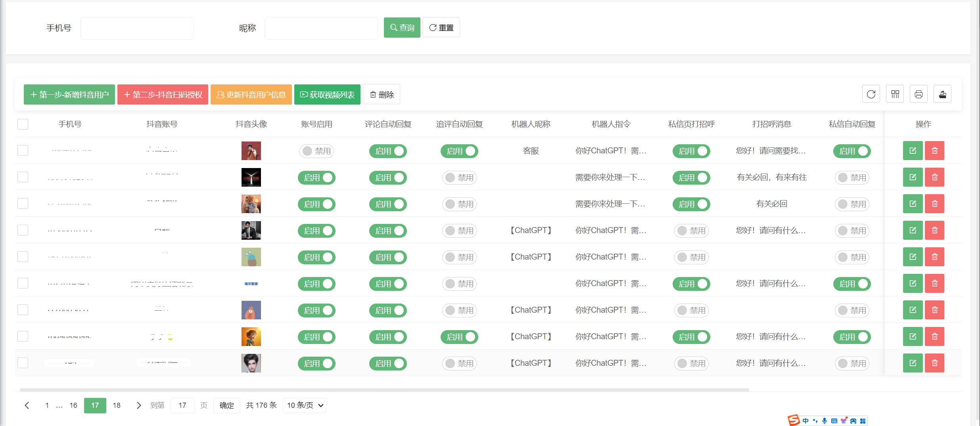Open the Sogou skin shirt icon
Screen dimensions: 980x426
[844, 420]
